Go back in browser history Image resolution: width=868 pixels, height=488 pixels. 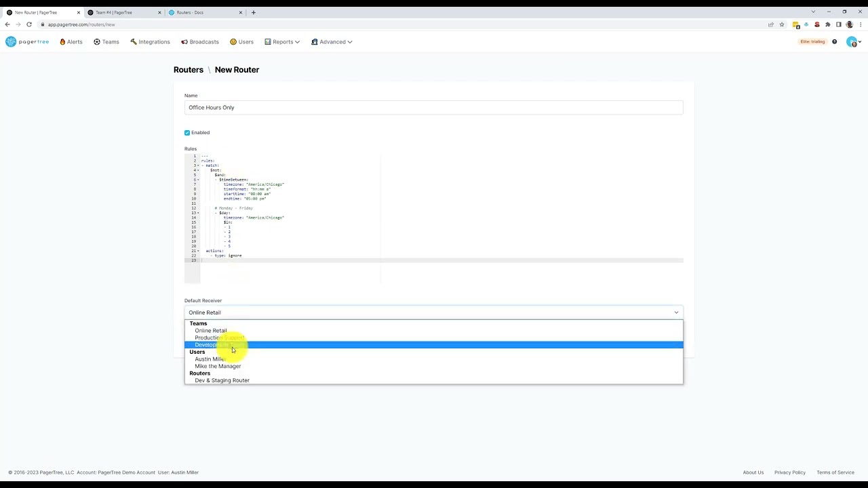coord(7,24)
